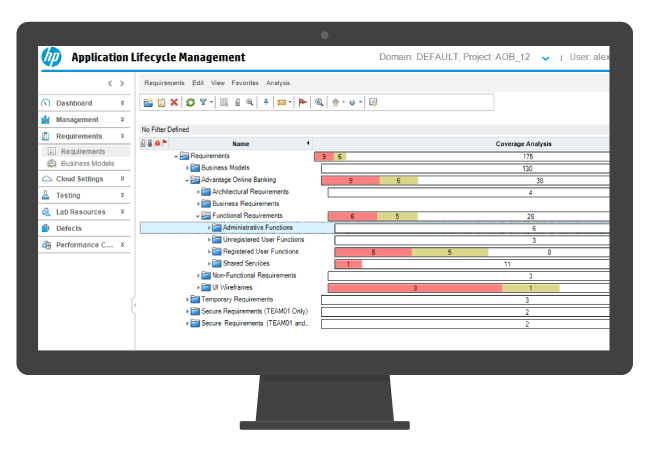The image size is (650, 450).
Task: Open the e-mail icon's dropdown arrow
Action: 290,102
